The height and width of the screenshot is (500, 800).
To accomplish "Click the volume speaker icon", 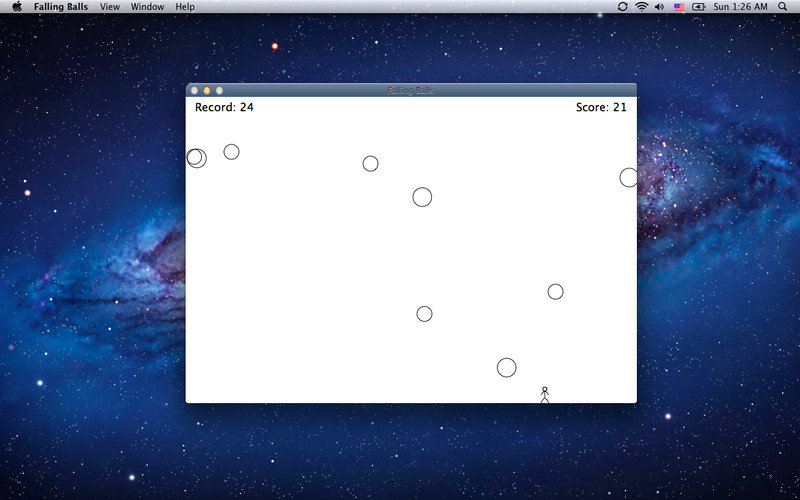I will 659,7.
